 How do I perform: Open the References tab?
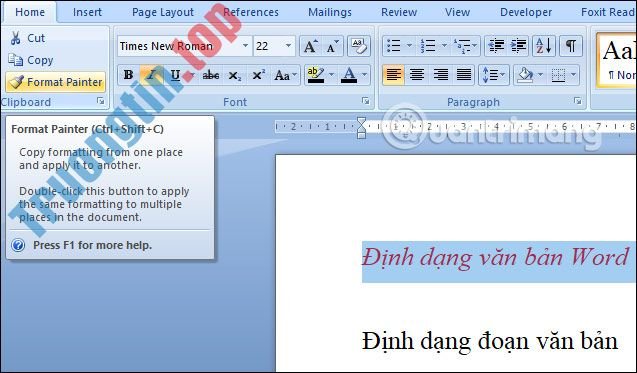coord(251,12)
